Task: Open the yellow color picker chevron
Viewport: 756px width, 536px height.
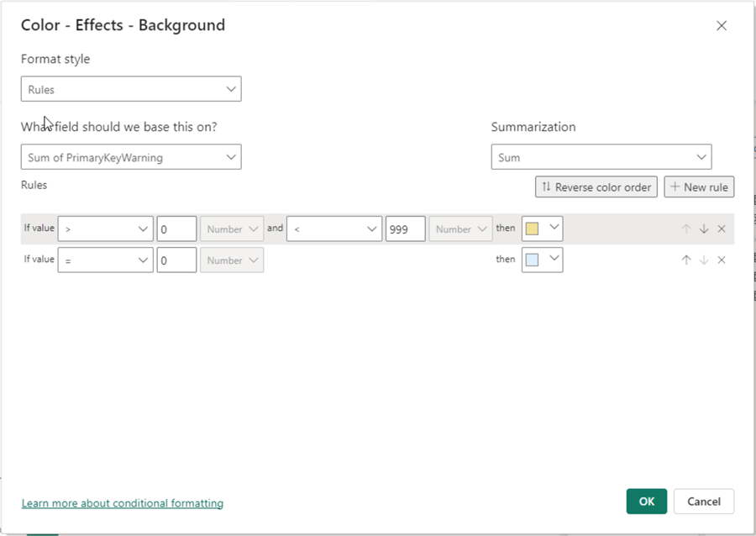Action: coord(554,228)
